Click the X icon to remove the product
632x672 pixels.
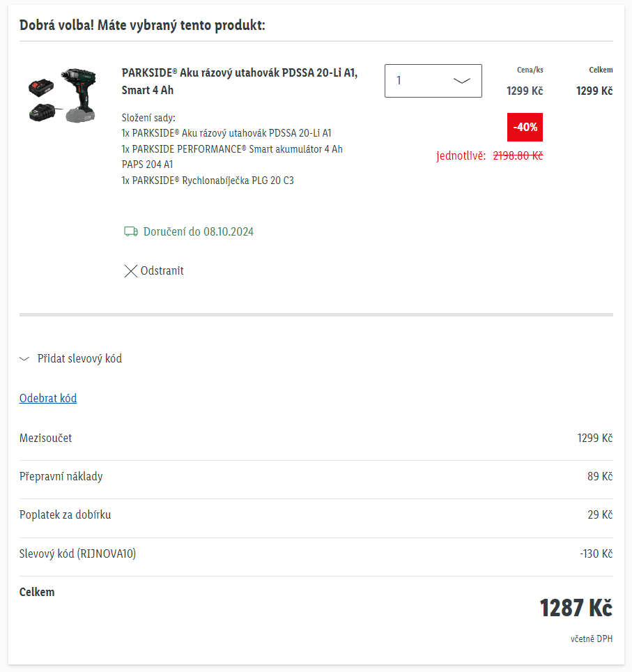[130, 271]
